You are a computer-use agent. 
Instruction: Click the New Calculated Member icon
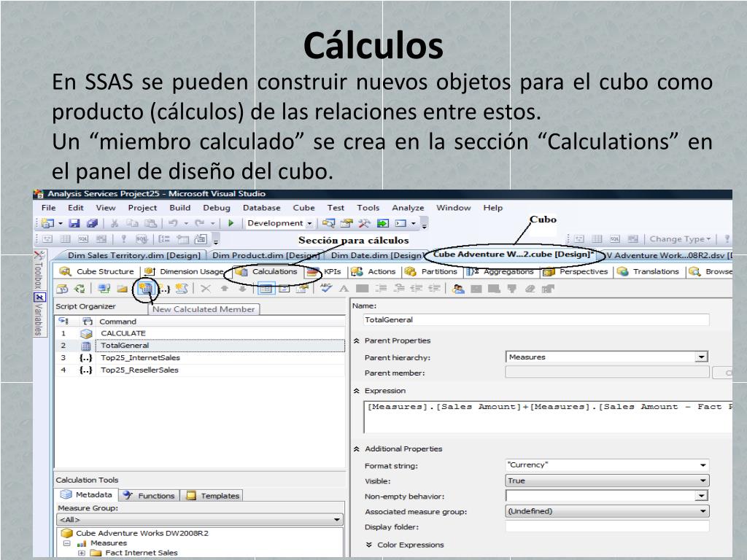pyautogui.click(x=145, y=289)
